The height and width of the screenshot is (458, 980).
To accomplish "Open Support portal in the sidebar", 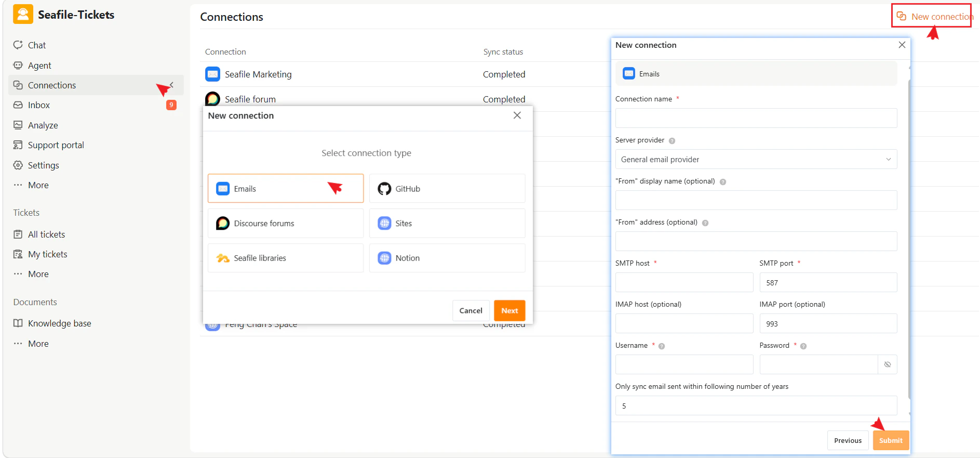I will (x=56, y=145).
